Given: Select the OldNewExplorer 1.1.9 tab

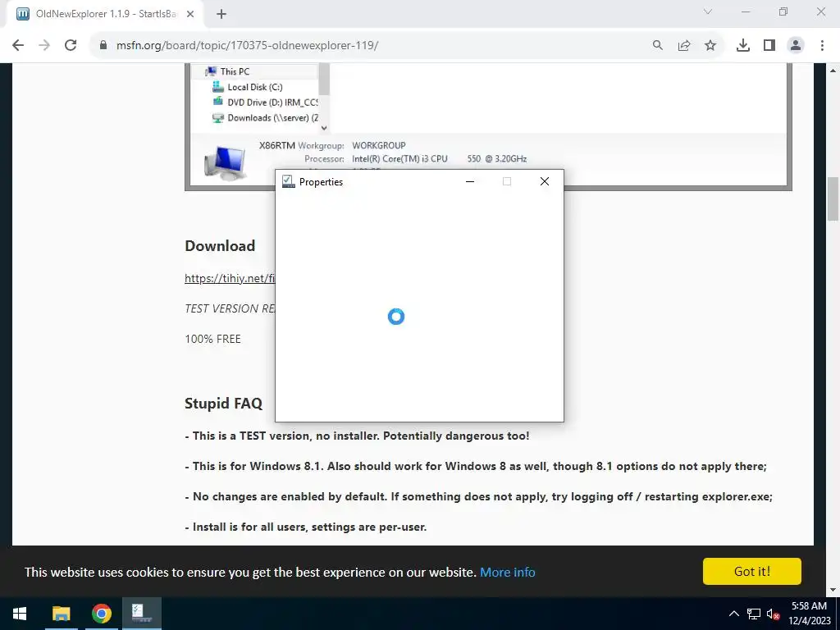Looking at the screenshot, I should 104,14.
